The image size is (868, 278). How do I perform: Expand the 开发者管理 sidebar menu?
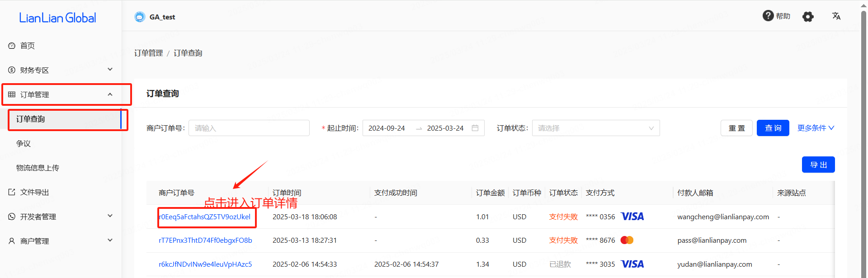[110, 216]
